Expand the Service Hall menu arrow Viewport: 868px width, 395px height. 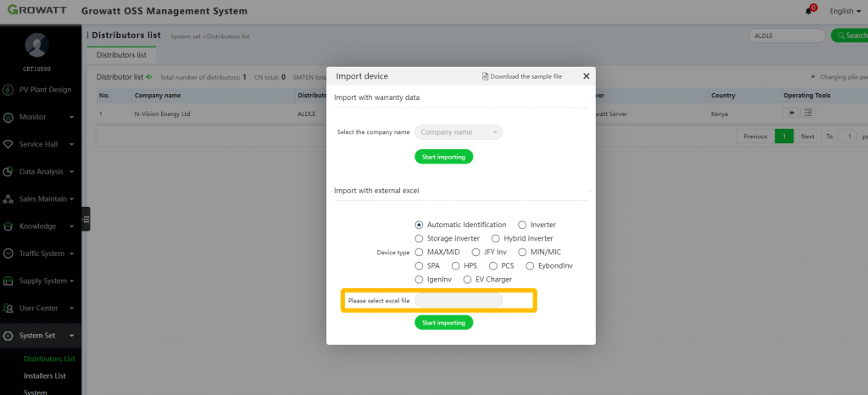tap(72, 144)
